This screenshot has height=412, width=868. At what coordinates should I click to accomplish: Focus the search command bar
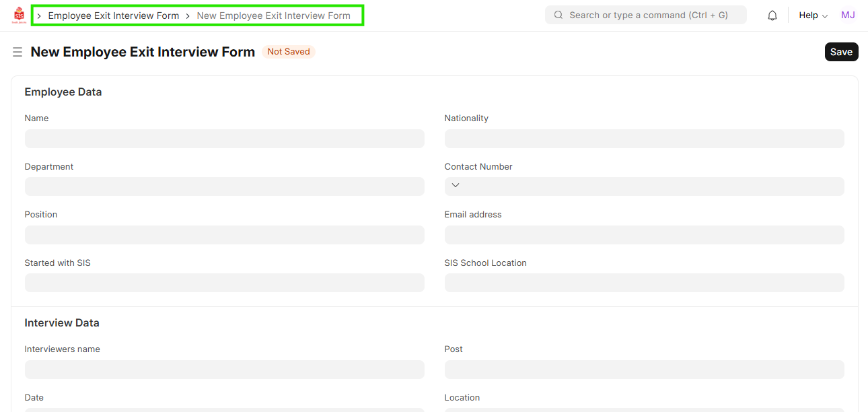(x=648, y=15)
